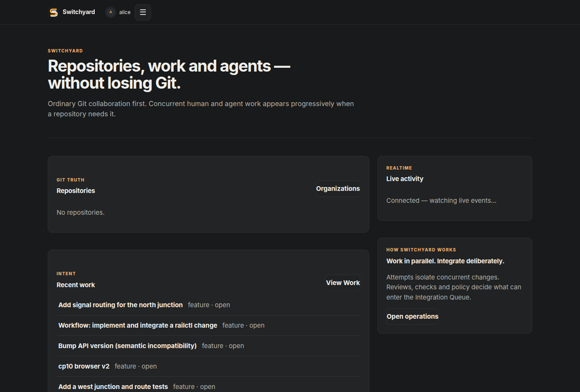This screenshot has height=392, width=580.
Task: Open 'Bump API version (semantic incompatibility)' item
Action: (128, 346)
